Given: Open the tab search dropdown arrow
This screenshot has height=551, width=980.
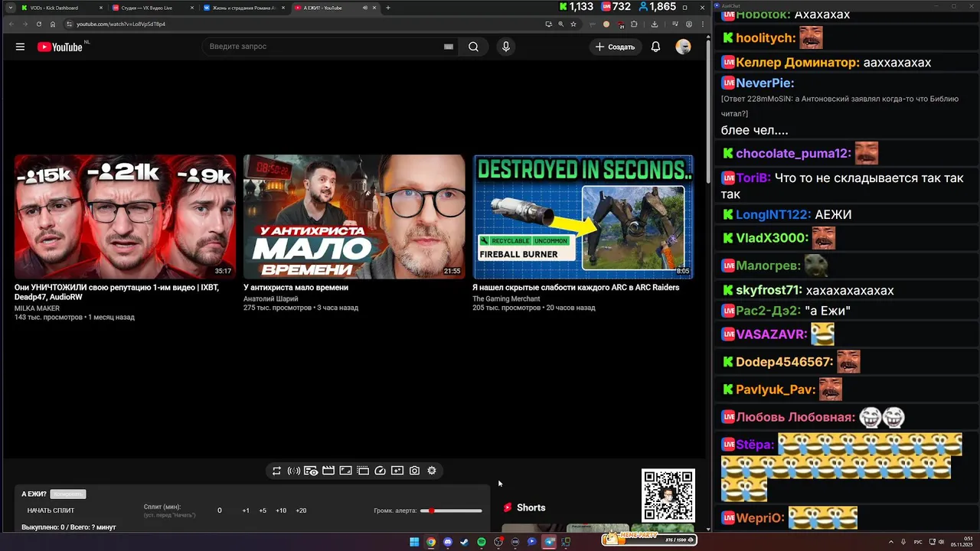Looking at the screenshot, I should 11,8.
